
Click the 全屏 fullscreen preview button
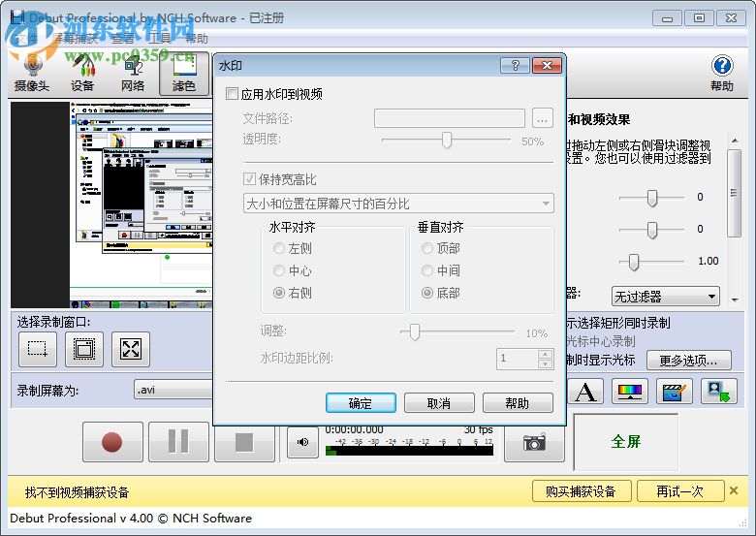pyautogui.click(x=626, y=441)
